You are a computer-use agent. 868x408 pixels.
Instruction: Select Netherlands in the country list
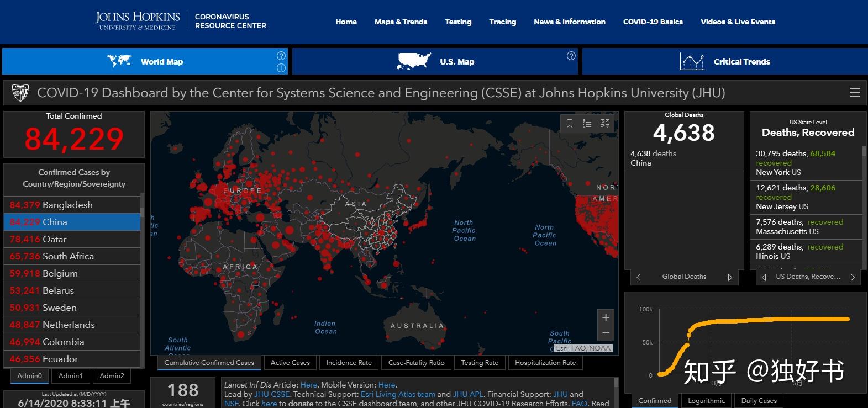point(72,325)
